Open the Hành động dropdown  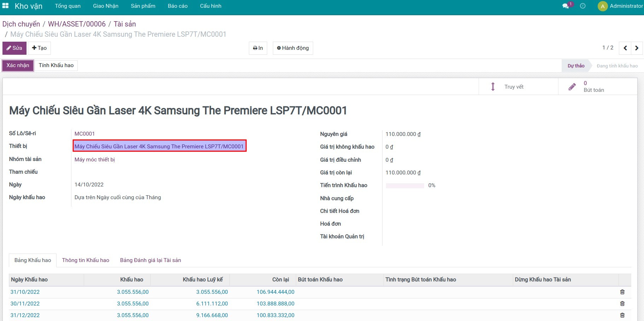[293, 48]
